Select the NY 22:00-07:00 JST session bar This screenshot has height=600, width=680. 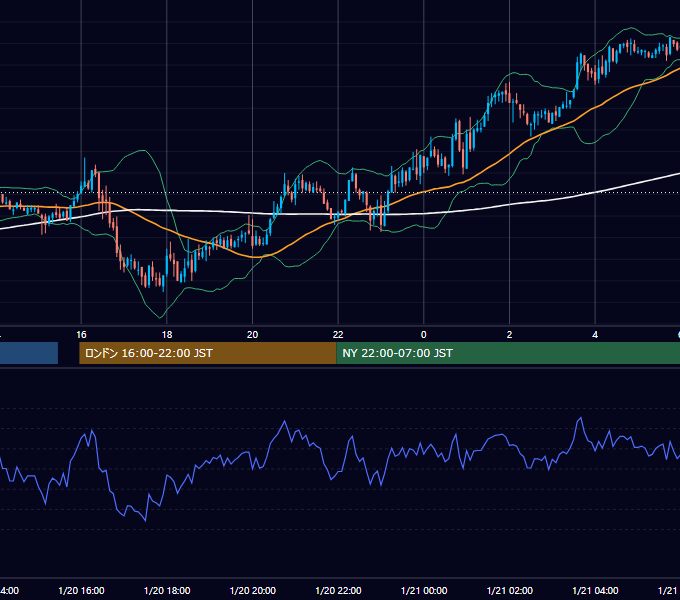click(x=508, y=353)
